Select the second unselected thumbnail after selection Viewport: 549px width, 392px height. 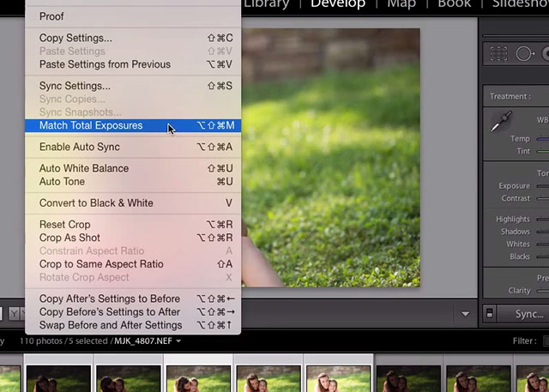(479, 378)
